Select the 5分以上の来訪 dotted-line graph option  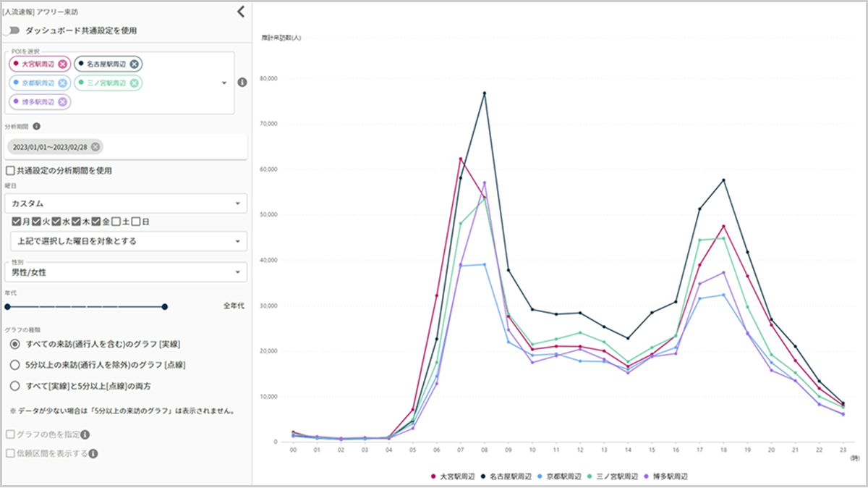pos(14,364)
